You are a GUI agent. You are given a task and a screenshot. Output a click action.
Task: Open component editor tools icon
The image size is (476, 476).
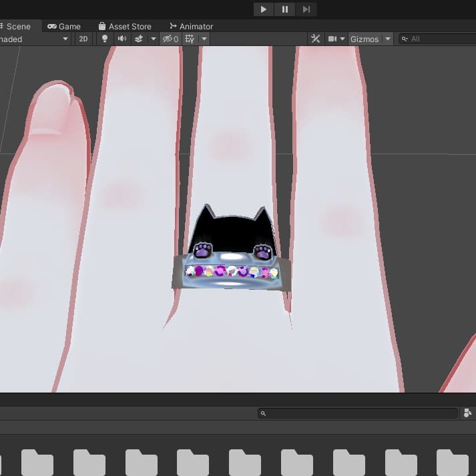(316, 39)
